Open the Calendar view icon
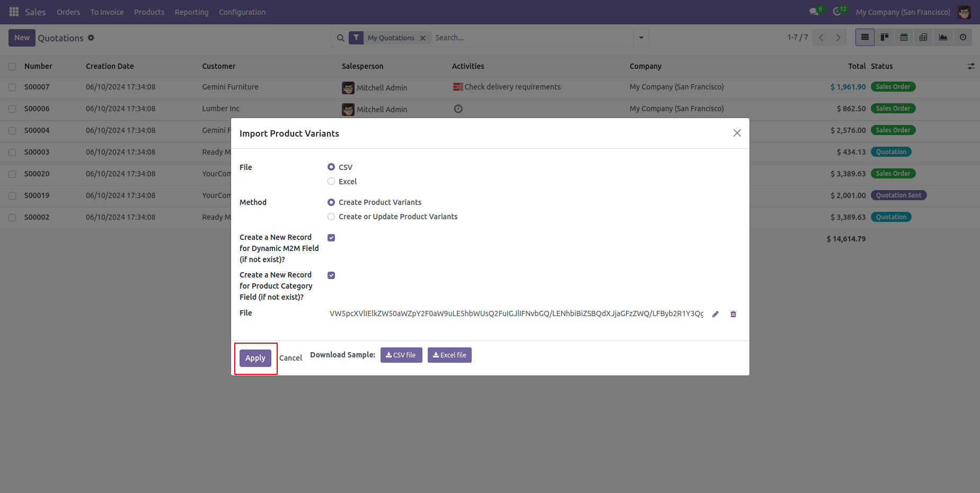The image size is (980, 493). coord(904,38)
